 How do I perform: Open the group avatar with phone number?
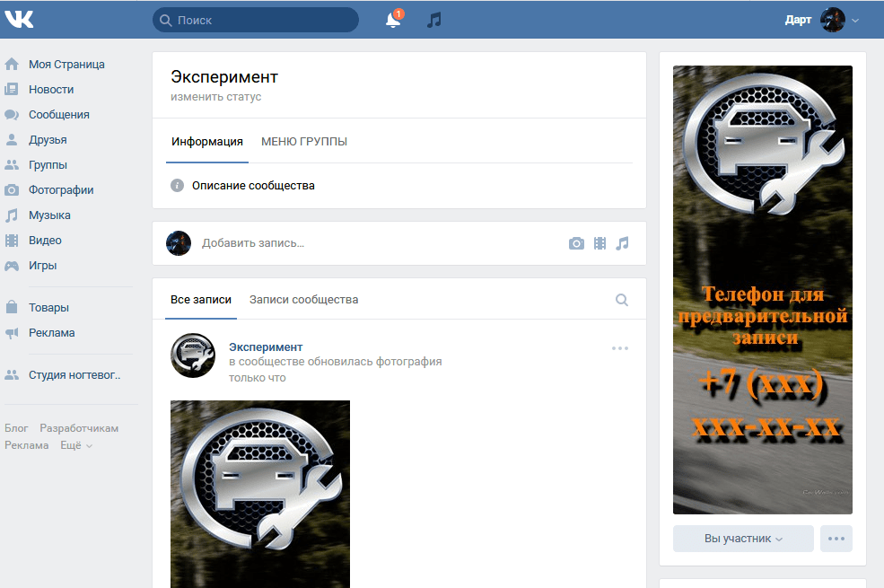[763, 290]
